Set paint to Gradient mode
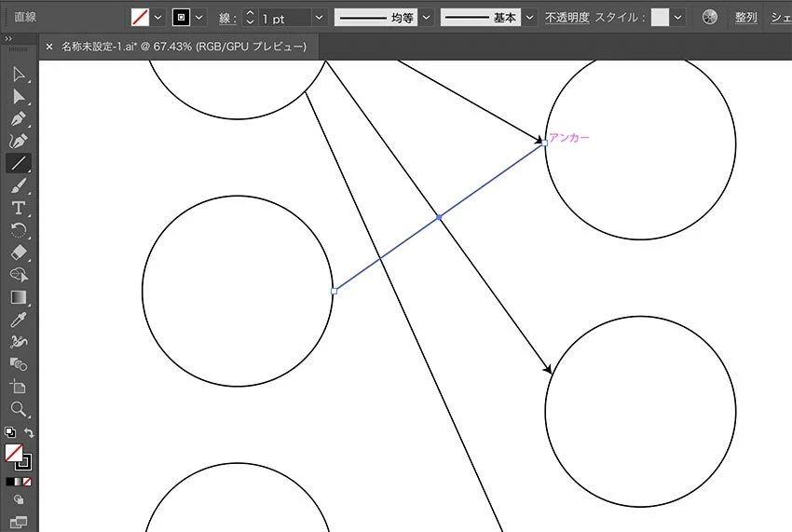This screenshot has height=532, width=792. 19,482
